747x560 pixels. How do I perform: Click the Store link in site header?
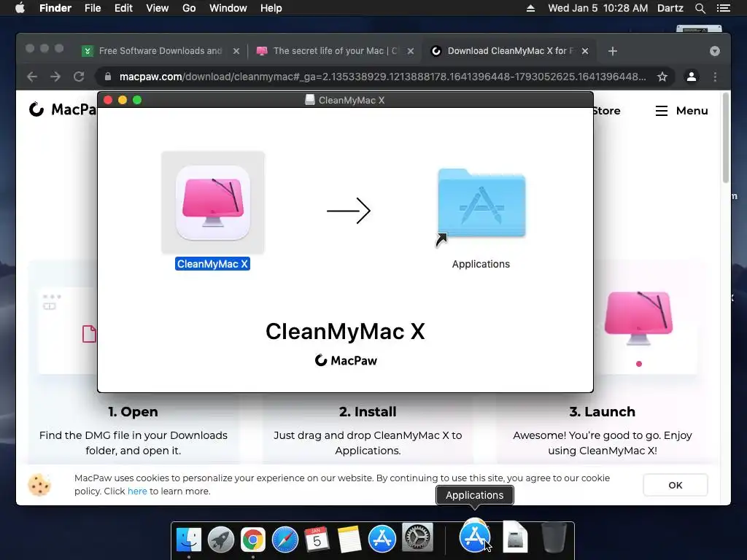click(606, 111)
